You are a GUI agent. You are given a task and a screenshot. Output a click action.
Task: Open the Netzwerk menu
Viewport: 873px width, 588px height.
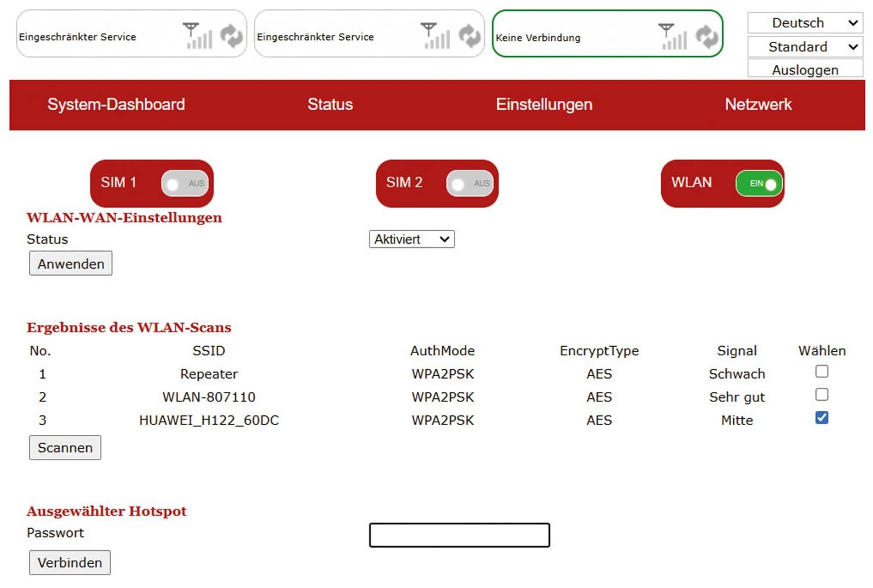[x=758, y=104]
